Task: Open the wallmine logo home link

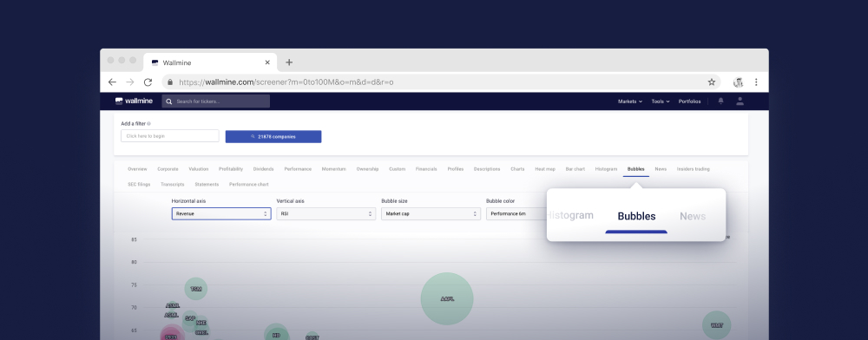Action: (x=134, y=101)
